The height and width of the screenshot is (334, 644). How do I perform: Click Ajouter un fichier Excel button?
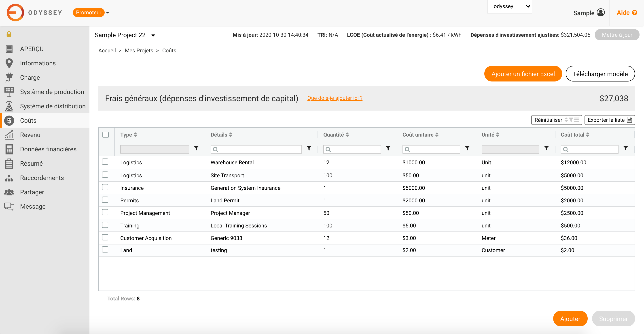(523, 74)
